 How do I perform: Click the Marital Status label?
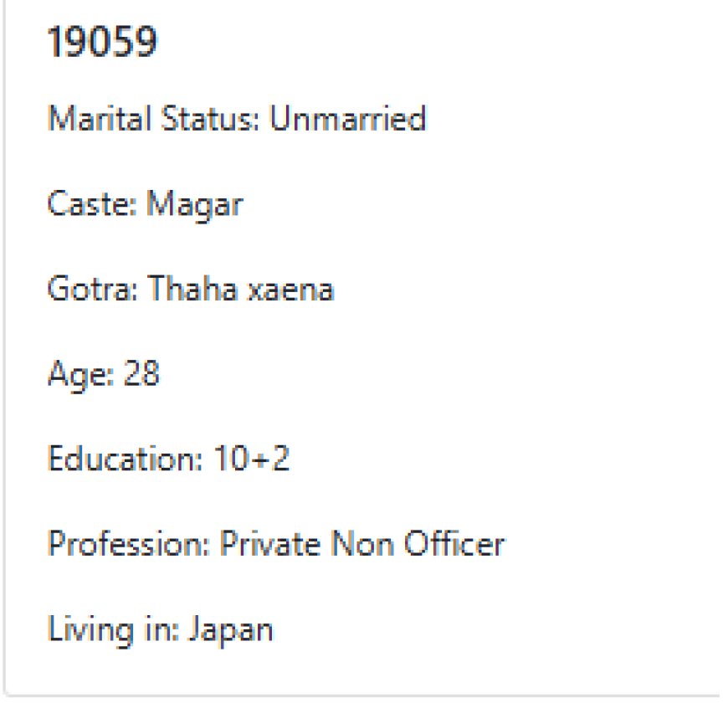pos(155,119)
